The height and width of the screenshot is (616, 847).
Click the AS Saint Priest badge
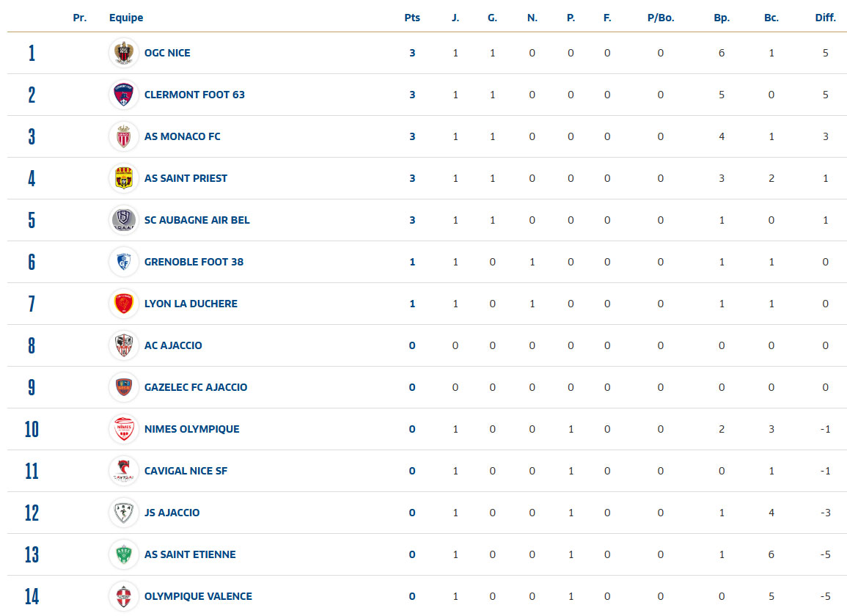pyautogui.click(x=123, y=178)
